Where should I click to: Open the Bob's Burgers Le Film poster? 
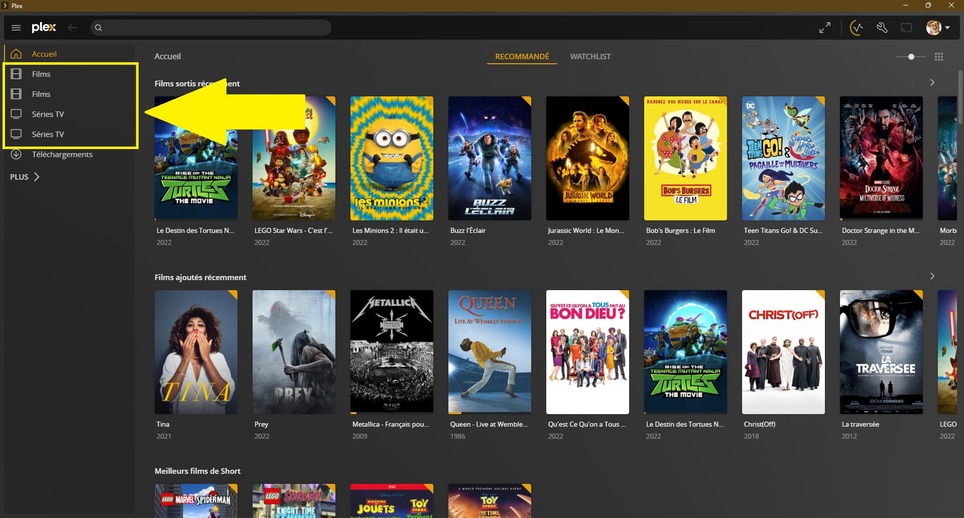click(685, 158)
